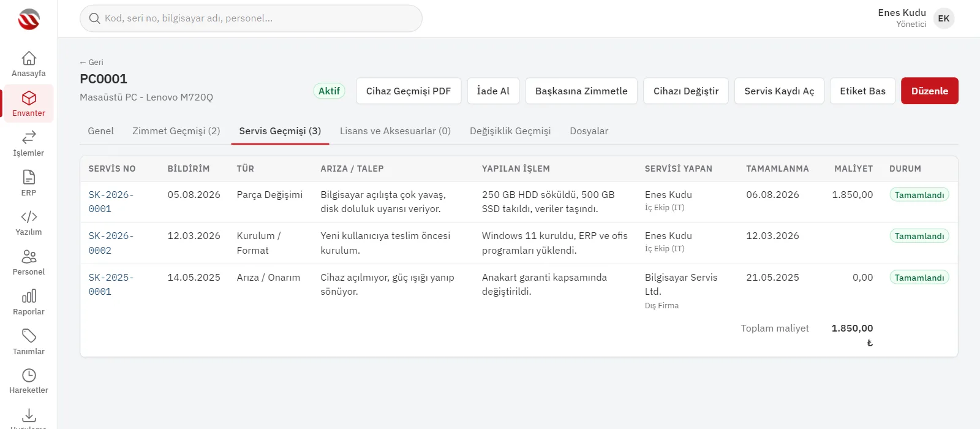
Task: Open service record SK-2026-0002
Action: (111, 243)
